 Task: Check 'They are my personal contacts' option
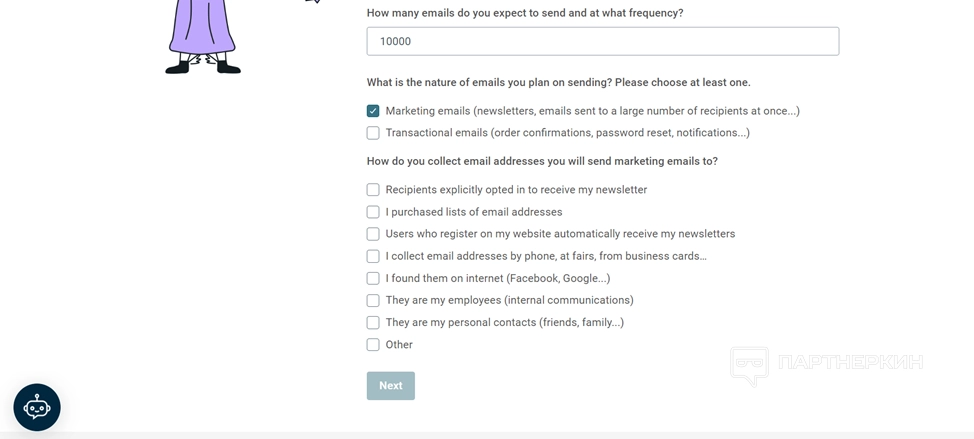373,322
